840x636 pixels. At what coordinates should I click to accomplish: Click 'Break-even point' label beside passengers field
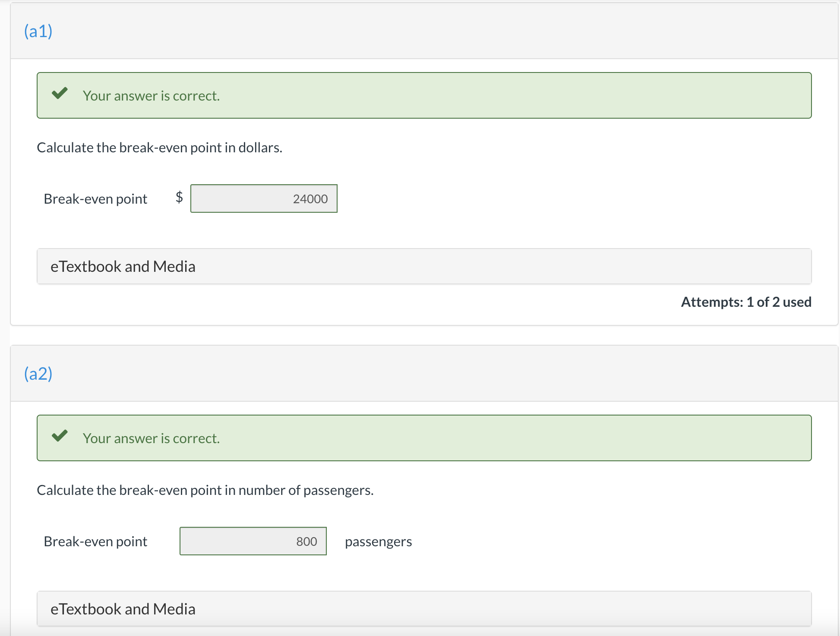pos(95,542)
